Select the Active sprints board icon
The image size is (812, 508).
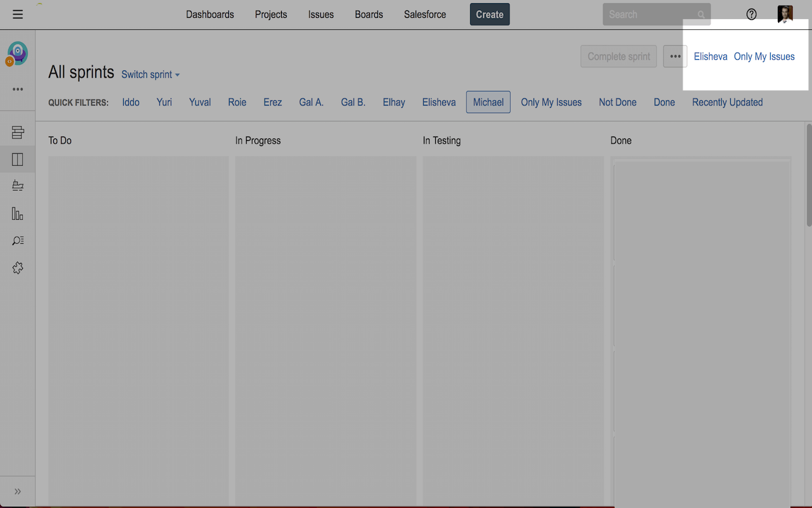pos(17,159)
